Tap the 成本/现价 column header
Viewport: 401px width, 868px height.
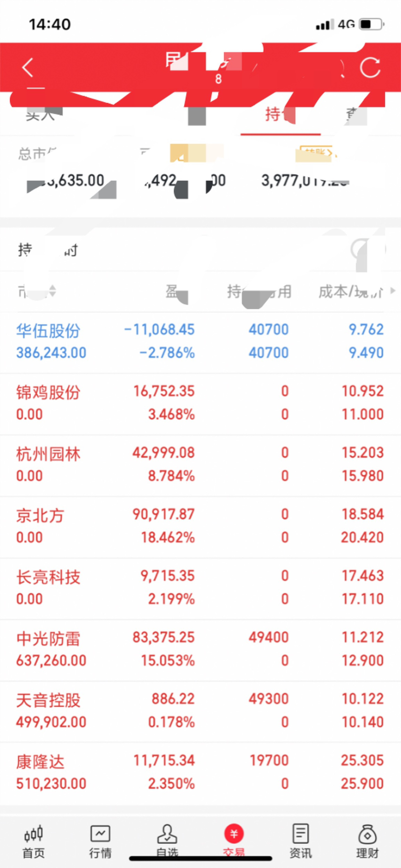click(x=351, y=292)
